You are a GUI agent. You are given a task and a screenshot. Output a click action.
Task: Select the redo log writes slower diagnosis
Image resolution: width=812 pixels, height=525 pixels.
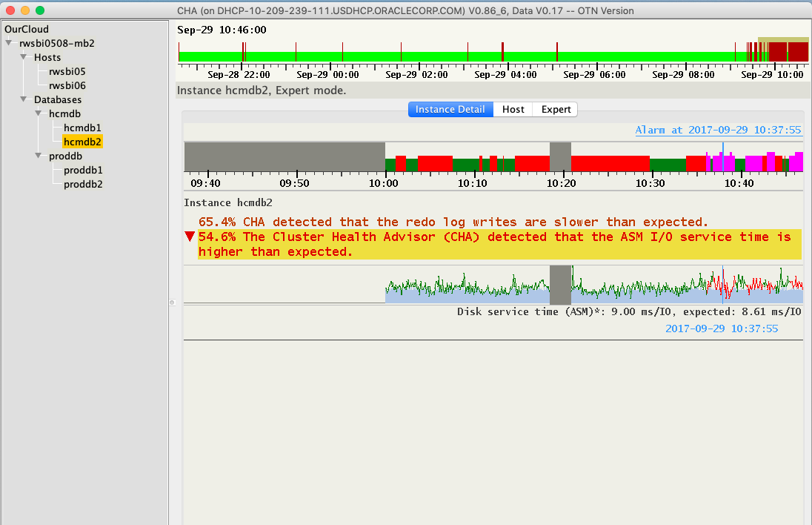tap(453, 222)
